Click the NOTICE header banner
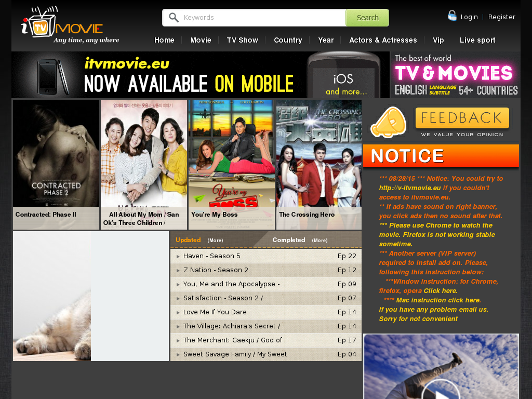Image resolution: width=532 pixels, height=399 pixels. (441, 156)
